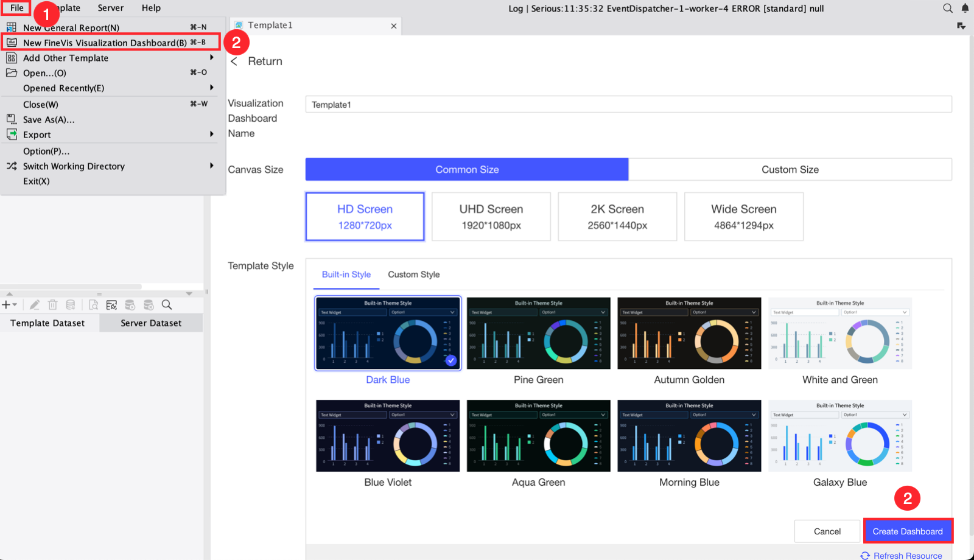Viewport: 974px width, 560px height.
Task: Click the Refresh Resource link text
Action: pyautogui.click(x=908, y=556)
